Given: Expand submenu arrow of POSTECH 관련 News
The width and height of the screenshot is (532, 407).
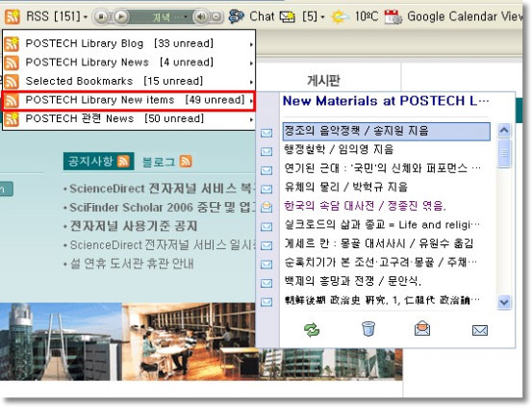Looking at the screenshot, I should [x=251, y=119].
